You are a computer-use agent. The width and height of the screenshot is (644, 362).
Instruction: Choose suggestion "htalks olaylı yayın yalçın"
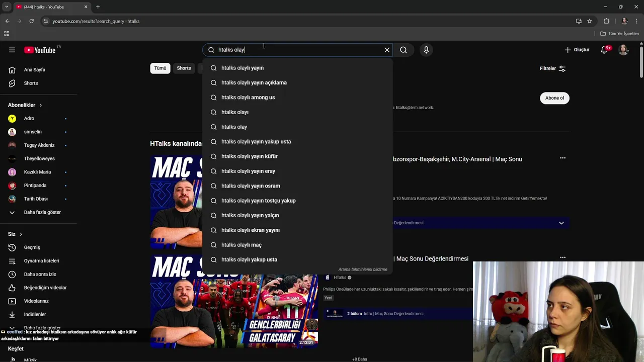click(x=297, y=215)
